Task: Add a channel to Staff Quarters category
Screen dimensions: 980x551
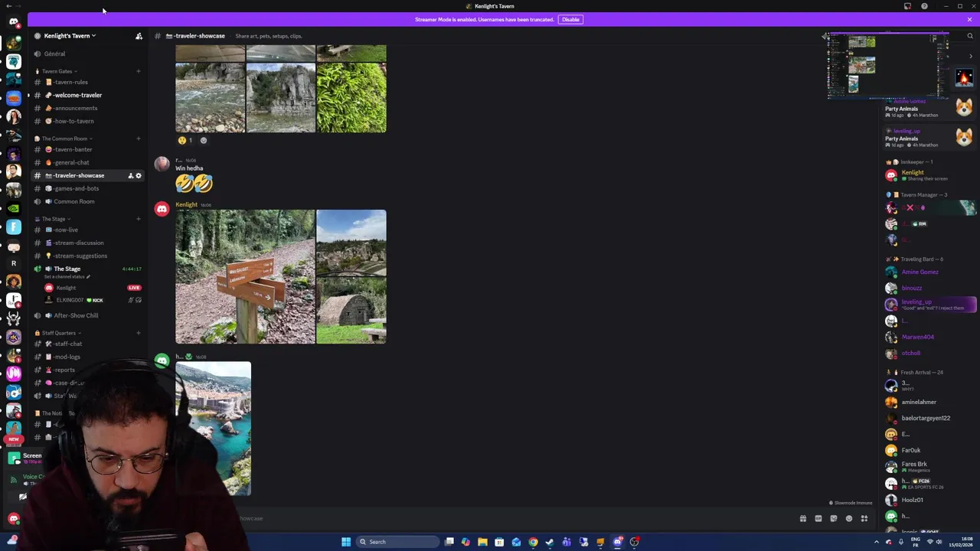Action: pos(139,333)
